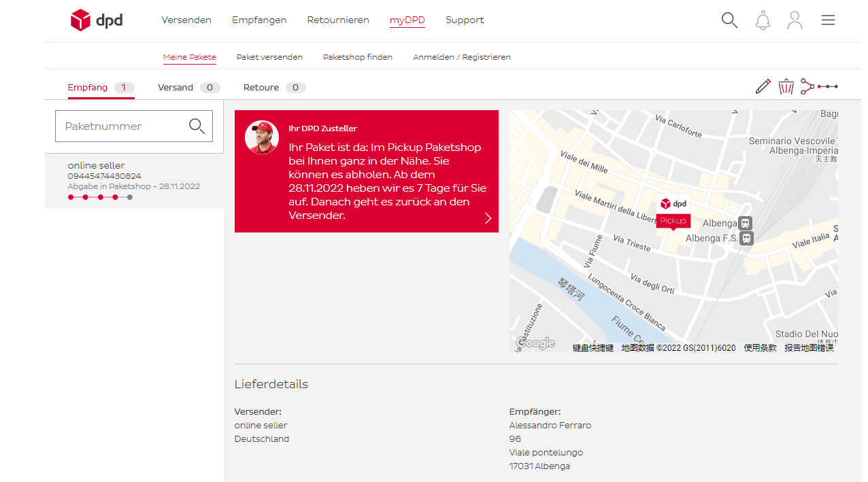Open the Versenden menu

[x=186, y=20]
